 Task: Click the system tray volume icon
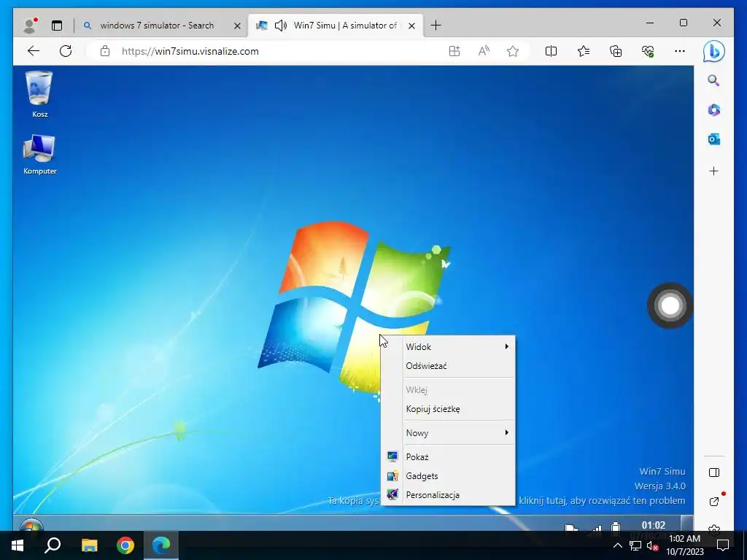pyautogui.click(x=652, y=545)
